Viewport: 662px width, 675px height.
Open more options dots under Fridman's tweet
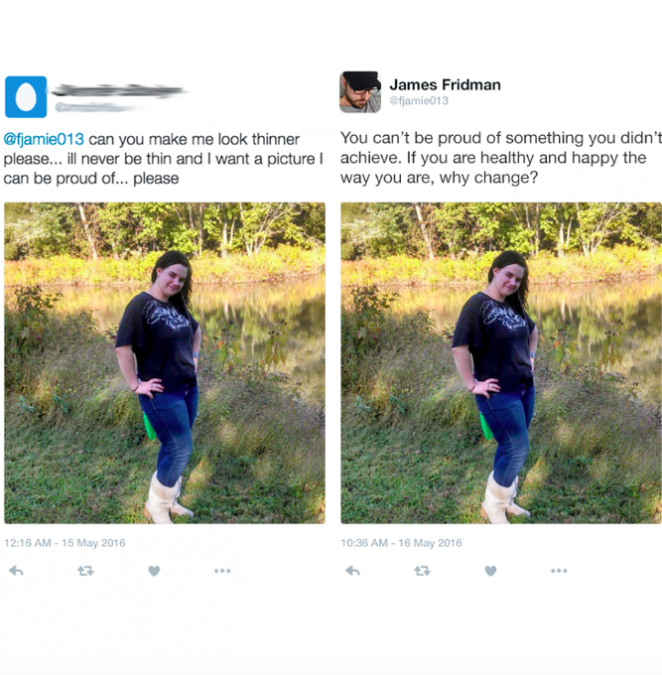[x=559, y=571]
